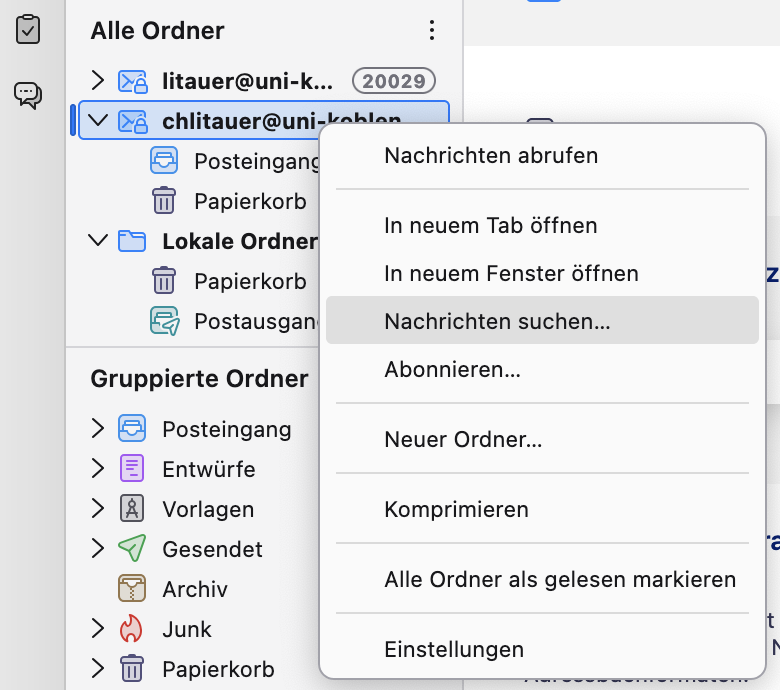780x690 pixels.
Task: Collapse the Lokale Ordner tree
Action: pos(97,241)
